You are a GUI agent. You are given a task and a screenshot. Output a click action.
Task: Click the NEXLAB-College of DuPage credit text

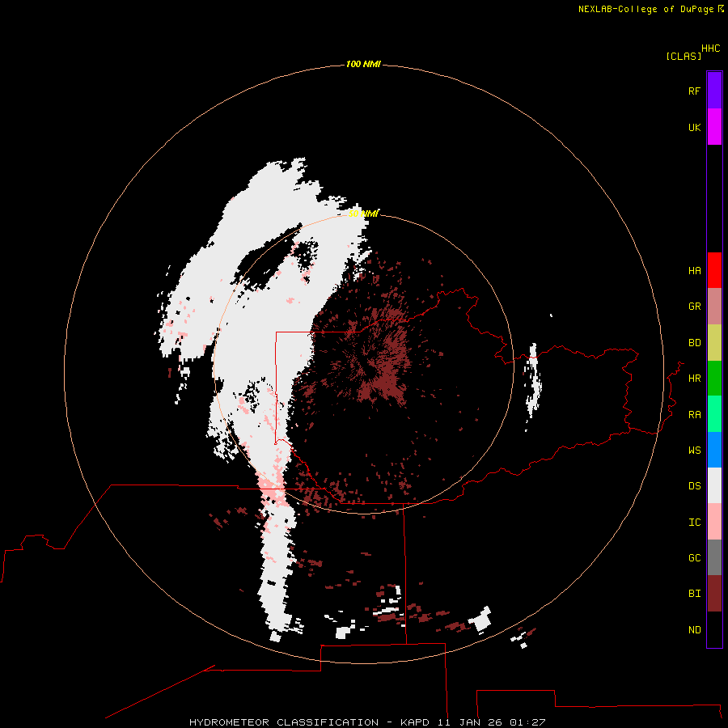[x=645, y=9]
